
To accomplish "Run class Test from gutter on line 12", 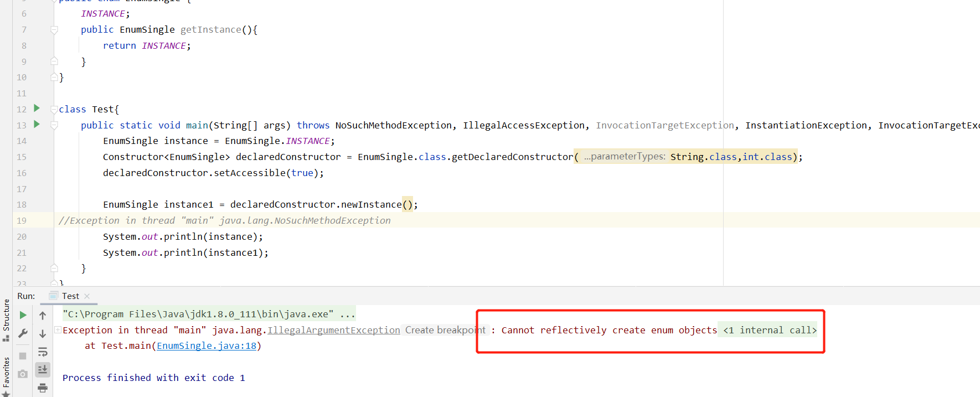I will pos(37,108).
